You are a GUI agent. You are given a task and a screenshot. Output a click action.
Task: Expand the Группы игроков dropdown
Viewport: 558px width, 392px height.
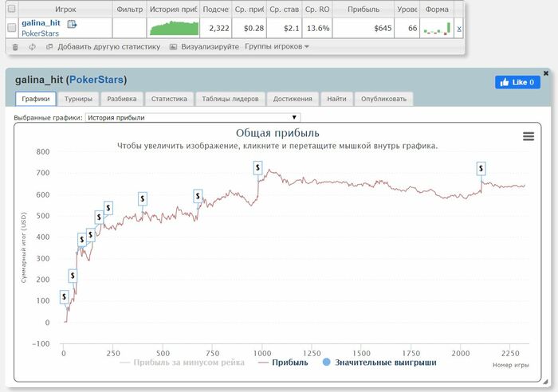[x=277, y=46]
